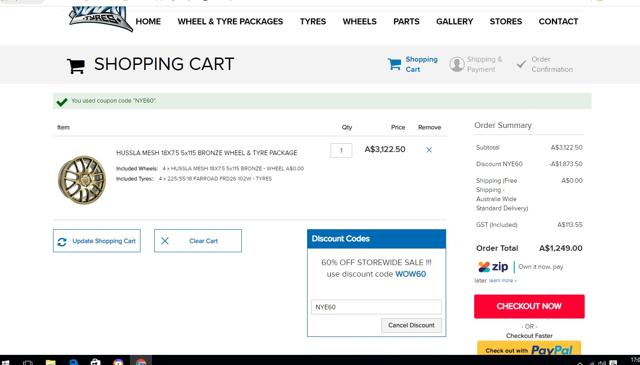Open the STORES page
Viewport: 640px width, 365px height.
pyautogui.click(x=506, y=22)
